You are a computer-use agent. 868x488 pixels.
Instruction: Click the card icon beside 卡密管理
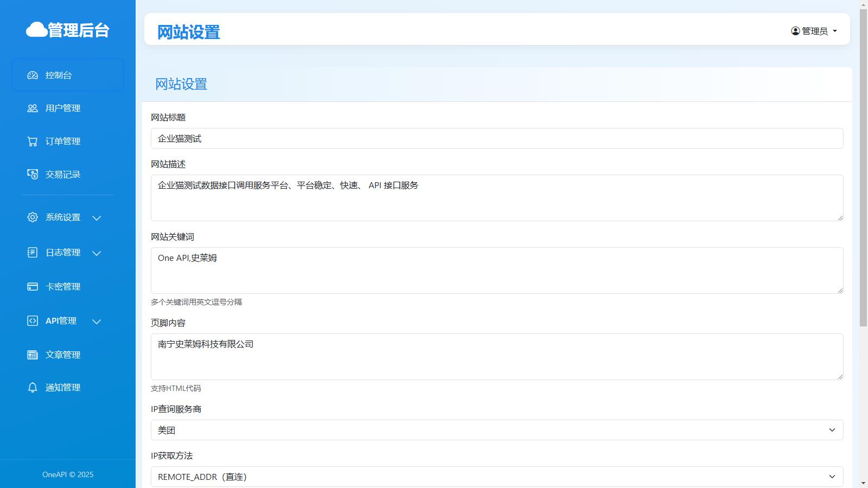click(33, 287)
